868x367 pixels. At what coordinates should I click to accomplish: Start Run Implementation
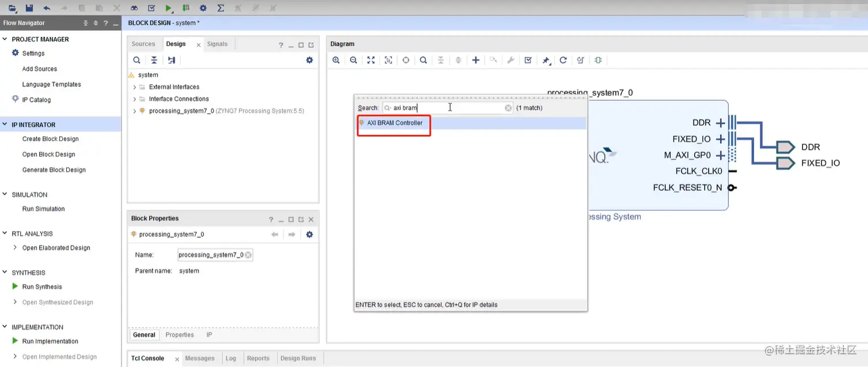point(50,341)
